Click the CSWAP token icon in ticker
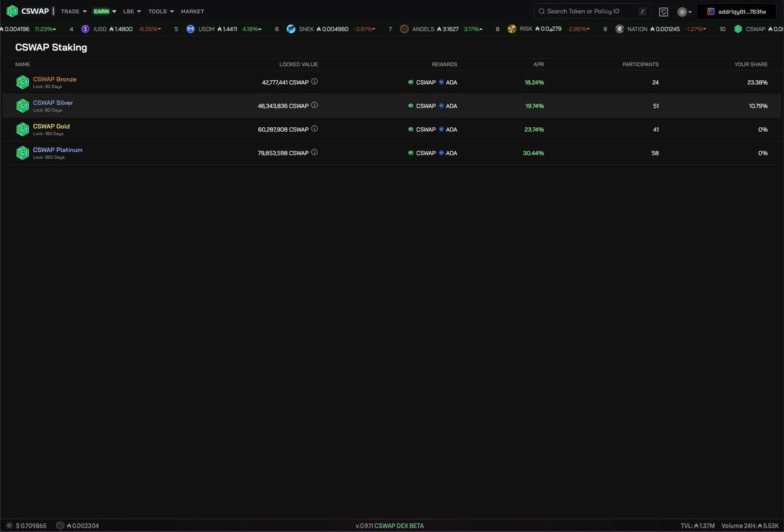784x532 pixels. (x=738, y=29)
